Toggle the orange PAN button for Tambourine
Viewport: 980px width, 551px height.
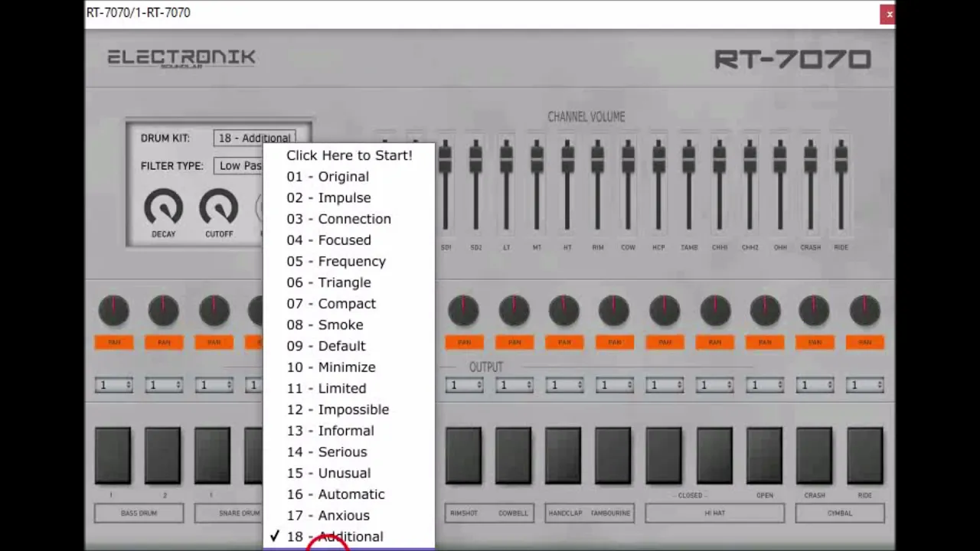click(x=614, y=342)
